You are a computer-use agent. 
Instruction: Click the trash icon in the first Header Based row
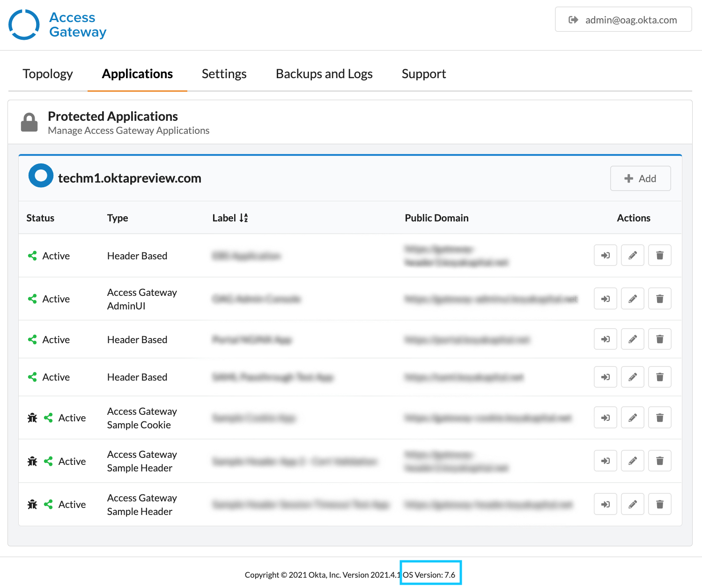pyautogui.click(x=659, y=255)
